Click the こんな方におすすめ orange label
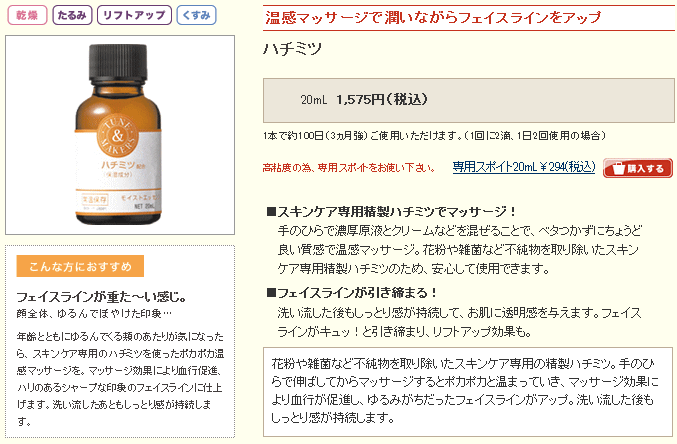Screen dimensions: 677x444 click(x=80, y=266)
